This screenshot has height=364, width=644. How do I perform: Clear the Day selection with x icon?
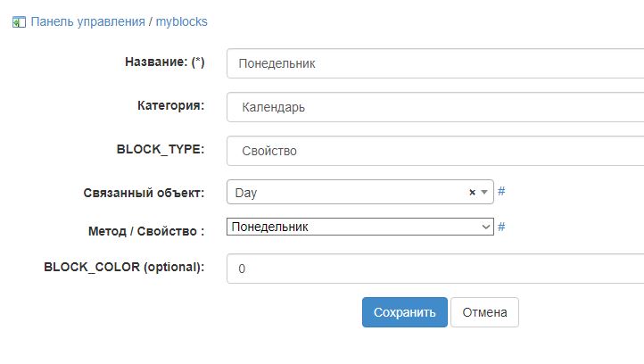[472, 192]
